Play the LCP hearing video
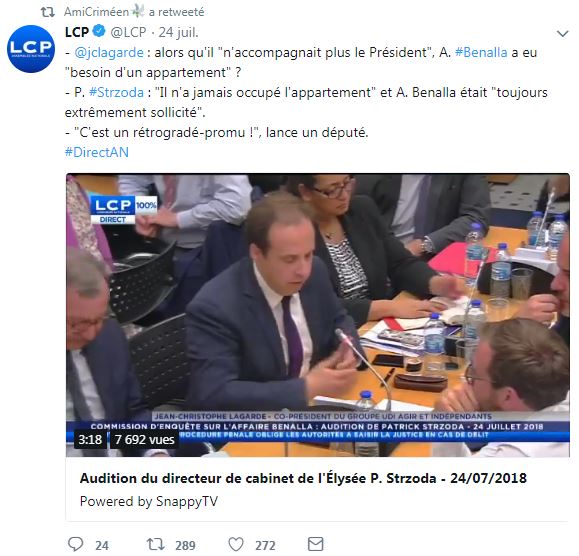 click(318, 315)
